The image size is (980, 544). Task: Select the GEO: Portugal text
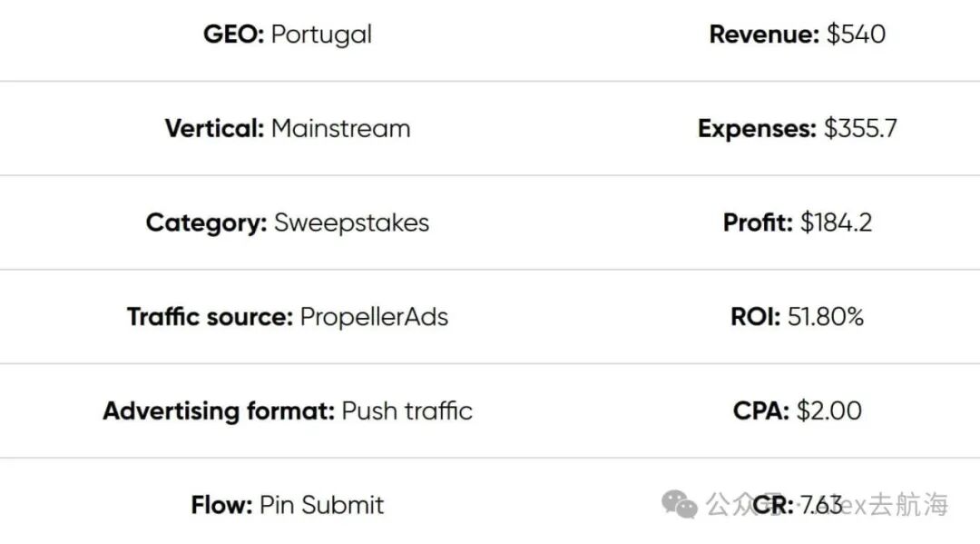288,35
